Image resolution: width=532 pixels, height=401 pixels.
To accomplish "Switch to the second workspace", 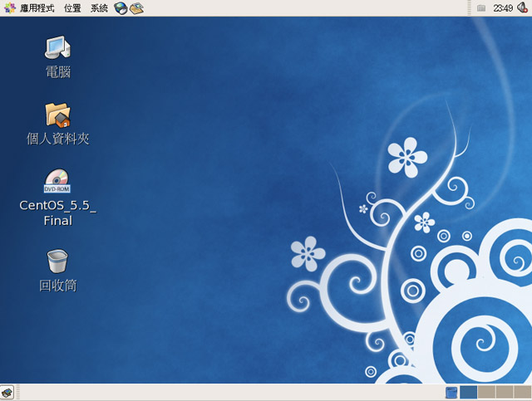I will [486, 392].
